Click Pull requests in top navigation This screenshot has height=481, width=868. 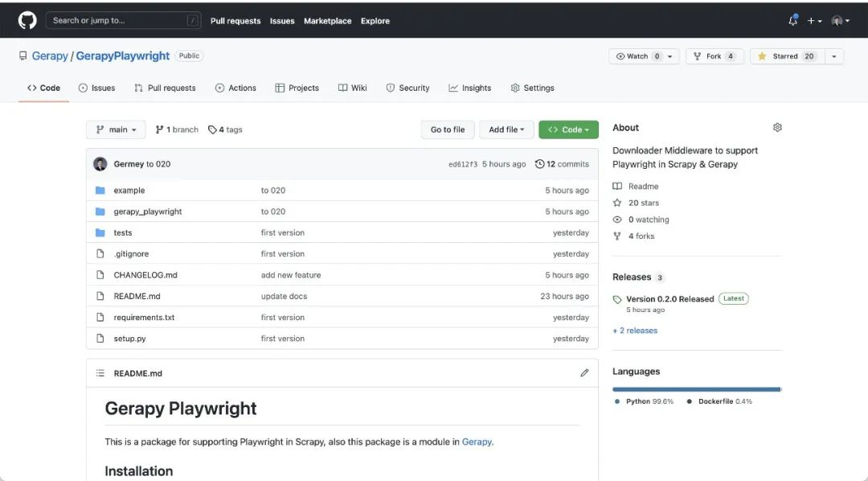(235, 20)
